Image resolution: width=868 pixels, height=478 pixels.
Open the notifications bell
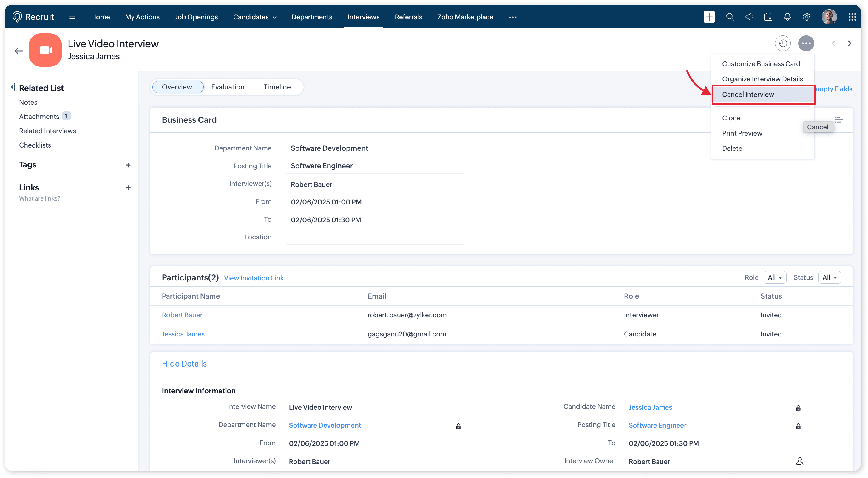[x=787, y=17]
